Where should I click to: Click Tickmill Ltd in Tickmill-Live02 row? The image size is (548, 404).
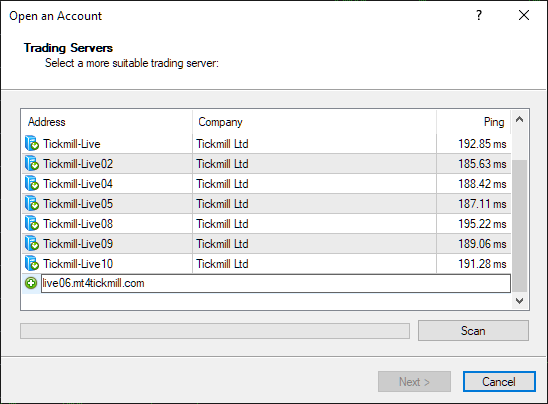[x=222, y=164]
